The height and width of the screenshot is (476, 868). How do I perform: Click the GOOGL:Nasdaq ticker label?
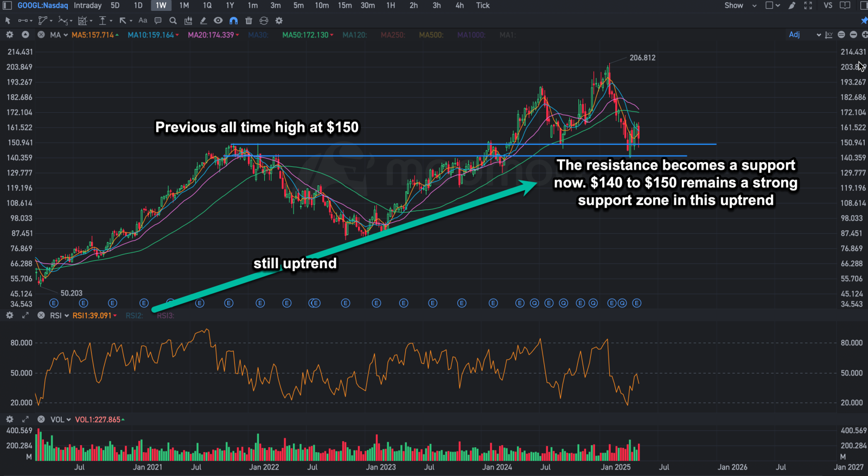[43, 5]
